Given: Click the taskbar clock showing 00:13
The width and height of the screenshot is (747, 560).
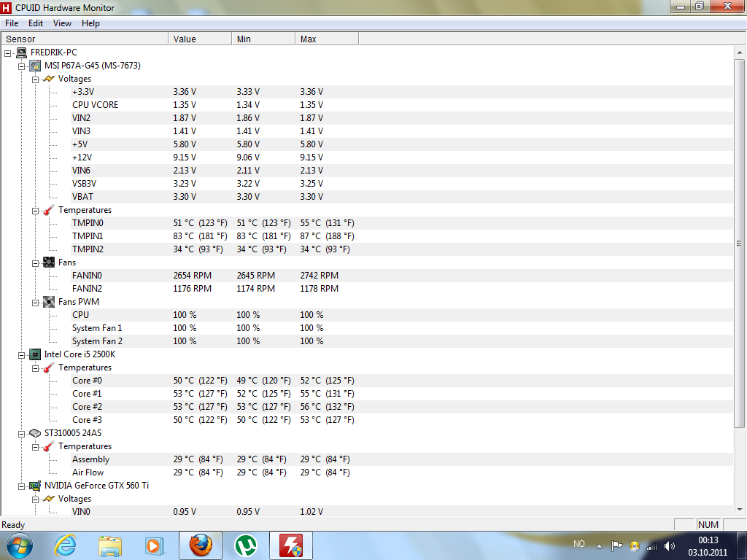Looking at the screenshot, I should (708, 546).
